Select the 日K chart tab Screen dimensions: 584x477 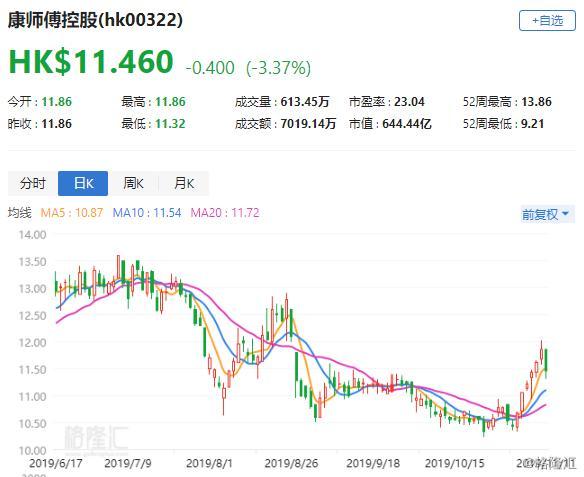click(x=83, y=183)
